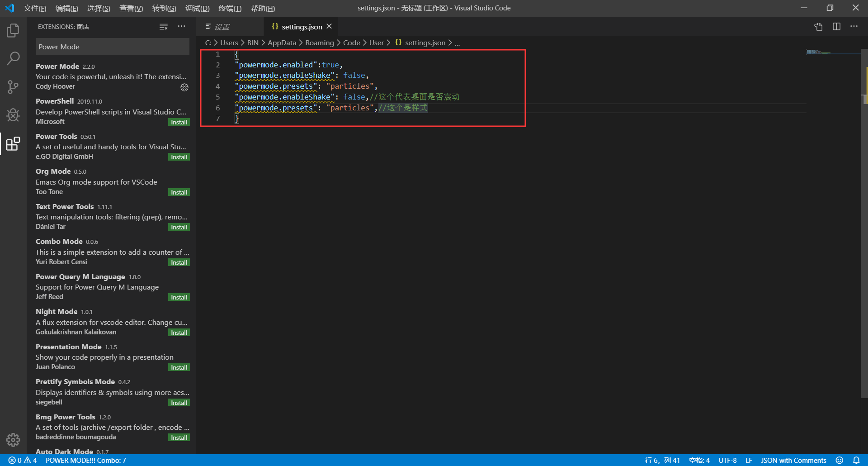Open the Extensions view icon
868x466 pixels.
pos(12,144)
